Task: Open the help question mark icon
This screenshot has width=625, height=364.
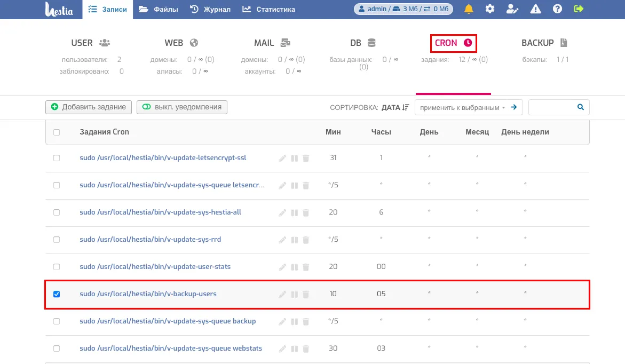Action: tap(557, 9)
